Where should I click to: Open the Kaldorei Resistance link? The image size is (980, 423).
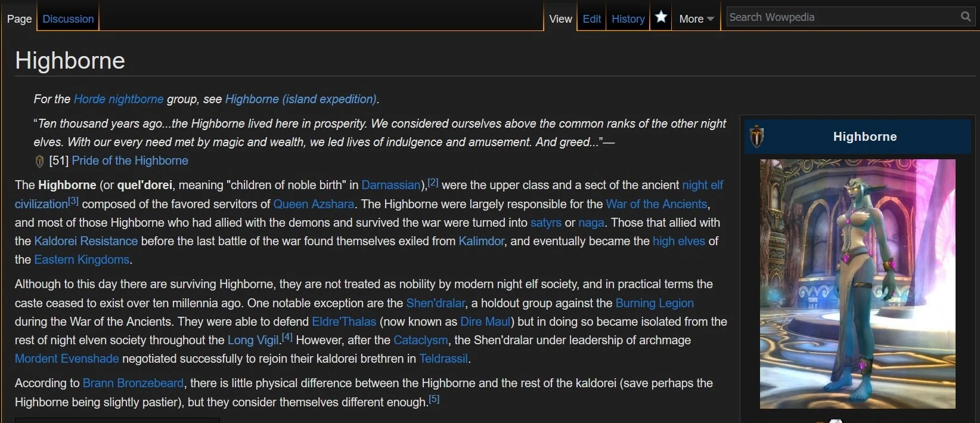click(86, 241)
